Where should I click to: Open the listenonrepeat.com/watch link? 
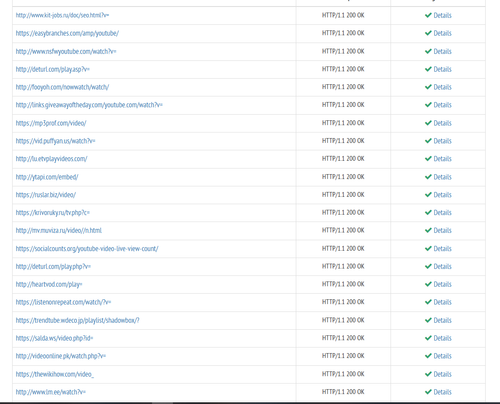click(x=63, y=302)
